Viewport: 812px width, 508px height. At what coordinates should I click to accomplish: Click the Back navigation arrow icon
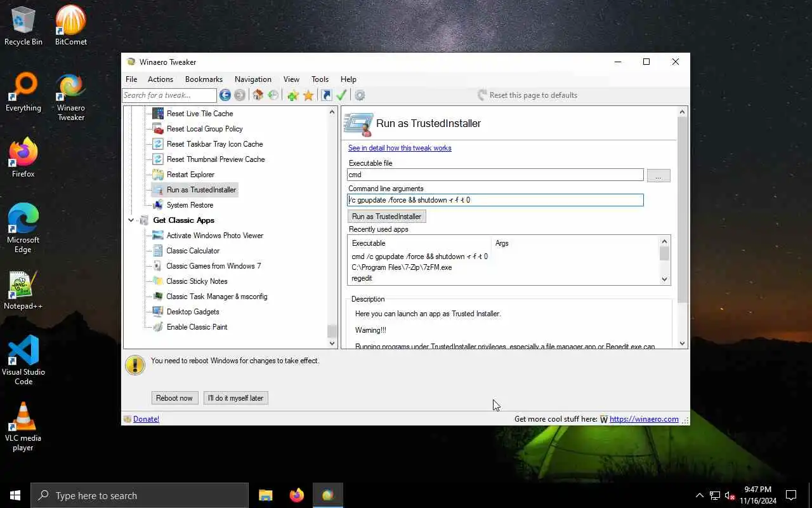(225, 95)
